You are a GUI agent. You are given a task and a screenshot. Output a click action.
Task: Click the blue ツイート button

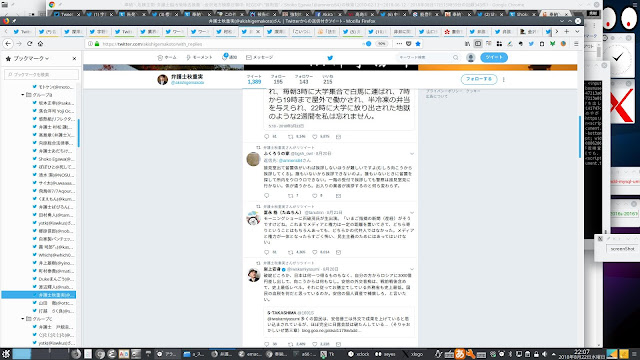click(x=494, y=58)
